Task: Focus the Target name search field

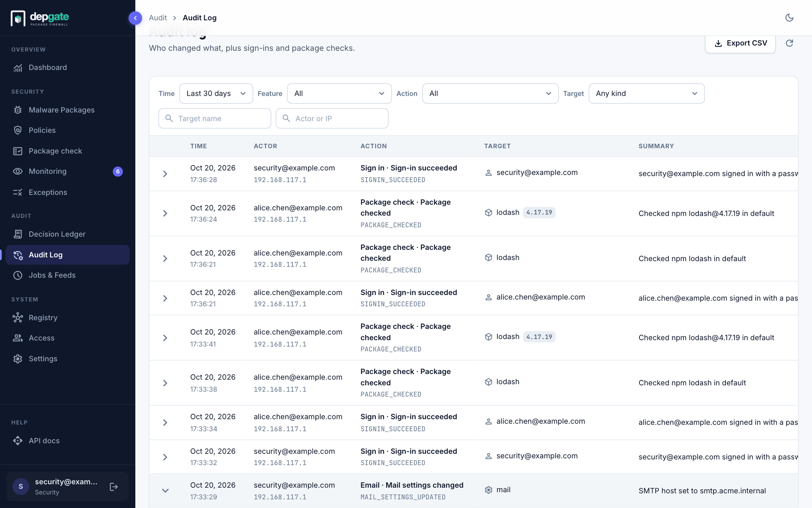Action: (215, 119)
